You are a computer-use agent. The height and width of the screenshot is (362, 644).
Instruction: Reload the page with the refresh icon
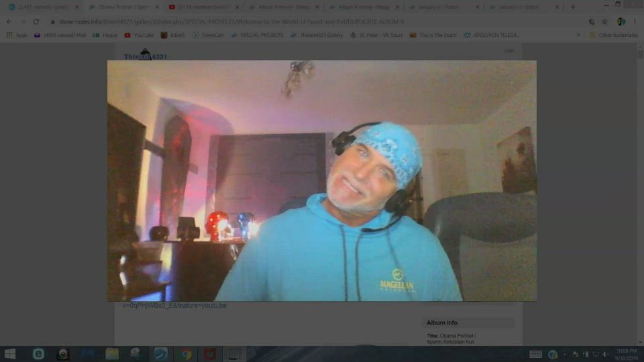tap(36, 21)
